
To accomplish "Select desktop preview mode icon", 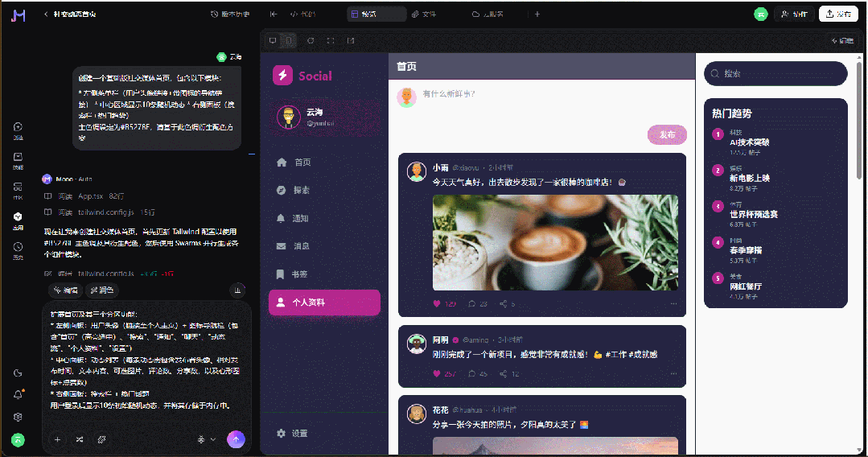I will click(273, 40).
